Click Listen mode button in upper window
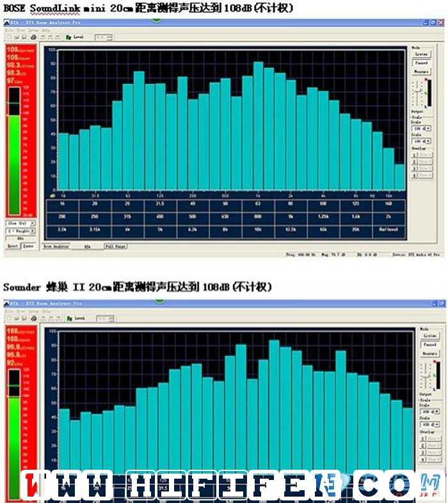Viewport: 448px width, 503px height. click(421, 54)
